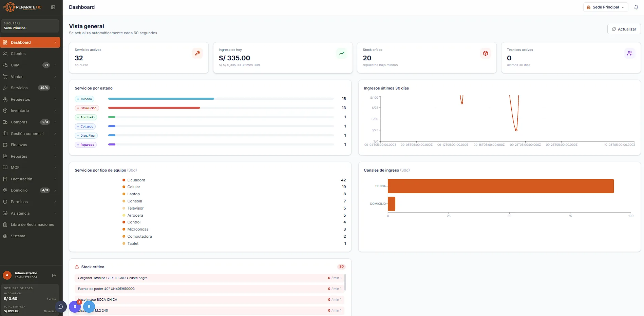644x316 pixels.
Task: Click the Fuente de poder 40" stock row
Action: pos(209,289)
